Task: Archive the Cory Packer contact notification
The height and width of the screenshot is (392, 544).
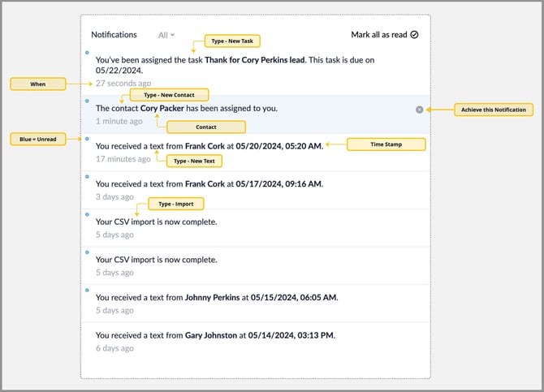Action: click(419, 110)
